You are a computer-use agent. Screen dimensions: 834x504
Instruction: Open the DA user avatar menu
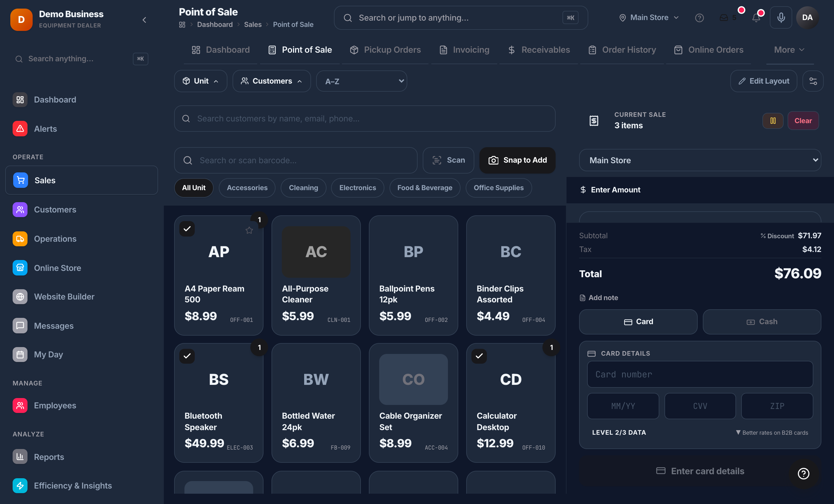[807, 17]
